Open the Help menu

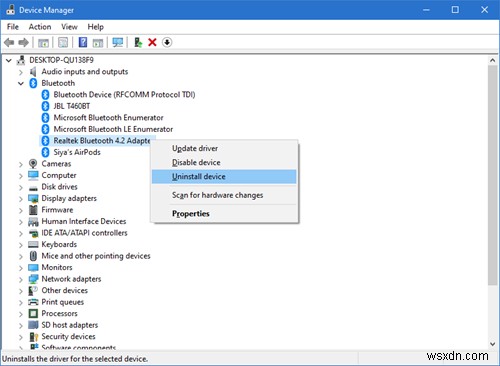[x=96, y=27]
